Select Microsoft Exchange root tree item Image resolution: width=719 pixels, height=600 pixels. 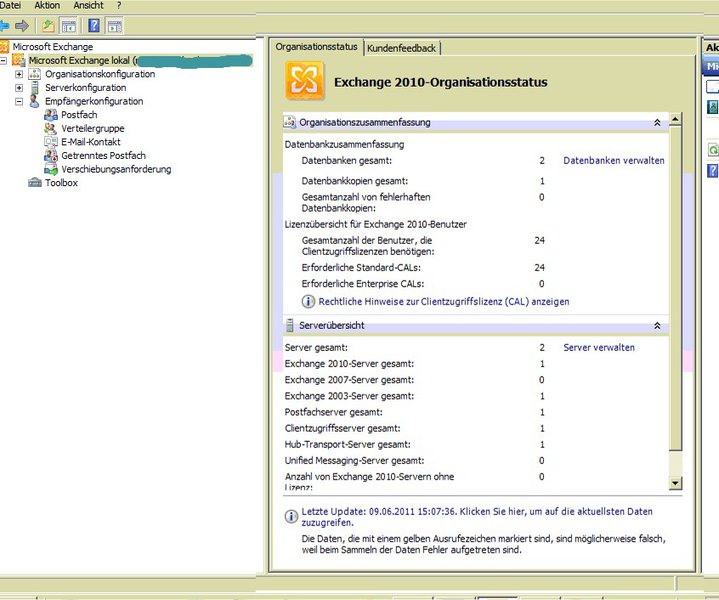click(52, 47)
